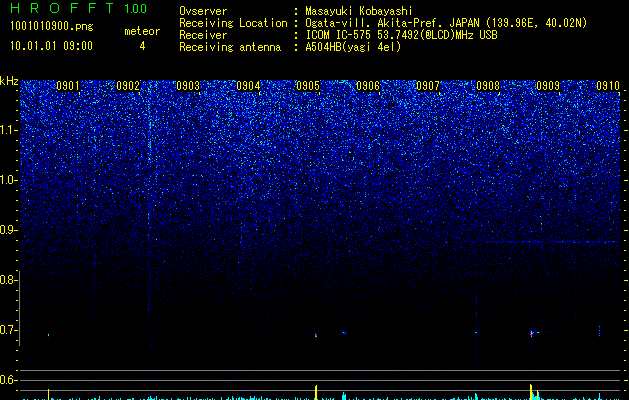Image resolution: width=629 pixels, height=400 pixels.
Task: Click the 0.8 kHz axis label
Action: [x=8, y=280]
